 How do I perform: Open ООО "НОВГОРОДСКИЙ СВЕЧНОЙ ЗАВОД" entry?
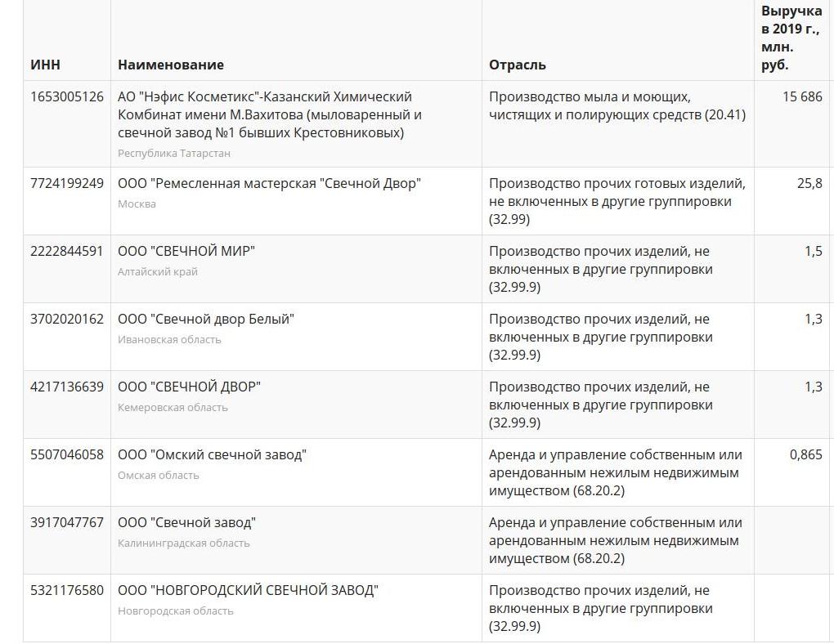click(x=248, y=590)
